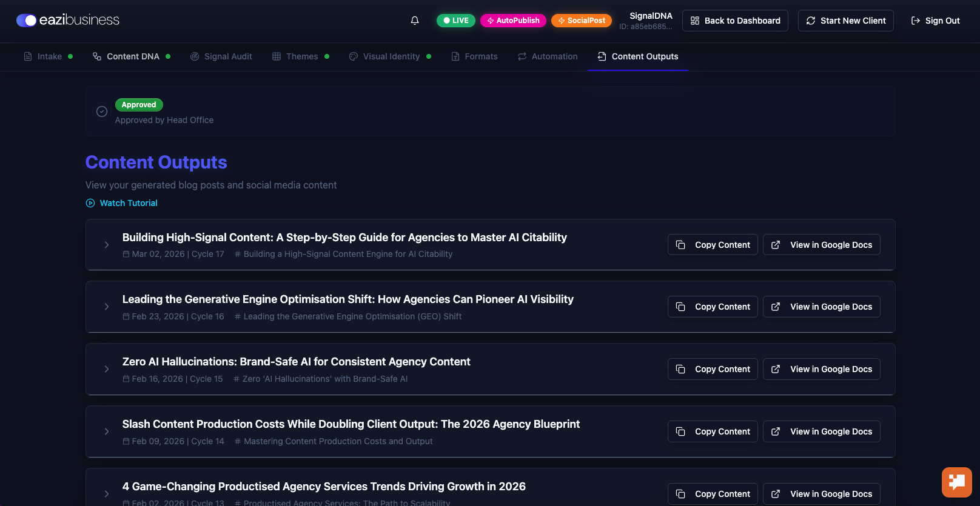Click the eazibusiness logo
This screenshot has height=506, width=980.
[x=68, y=20]
